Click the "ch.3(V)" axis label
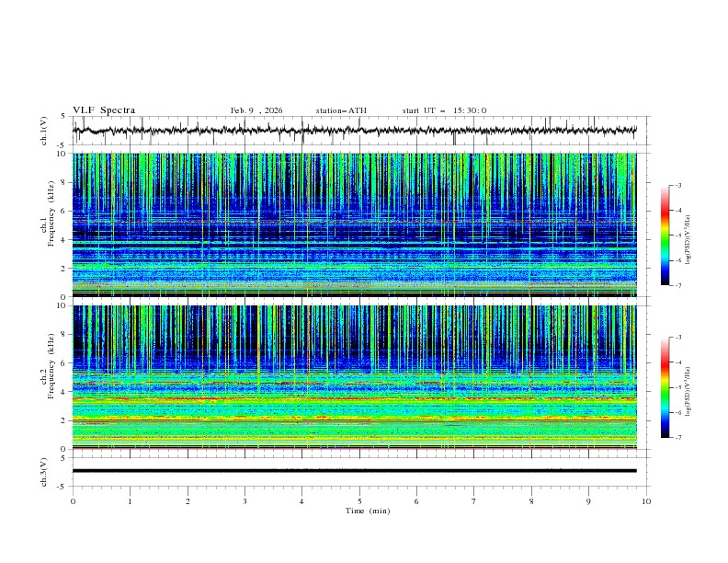728x563 pixels. 44,472
